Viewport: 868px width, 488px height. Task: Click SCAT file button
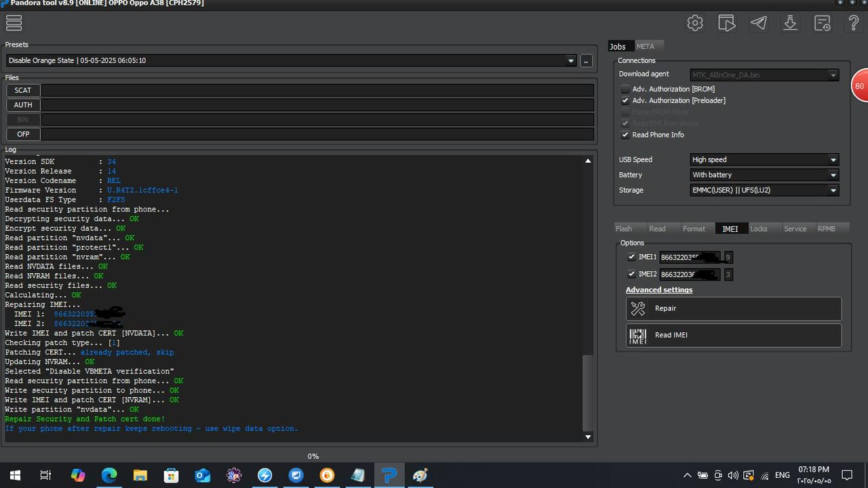[23, 90]
